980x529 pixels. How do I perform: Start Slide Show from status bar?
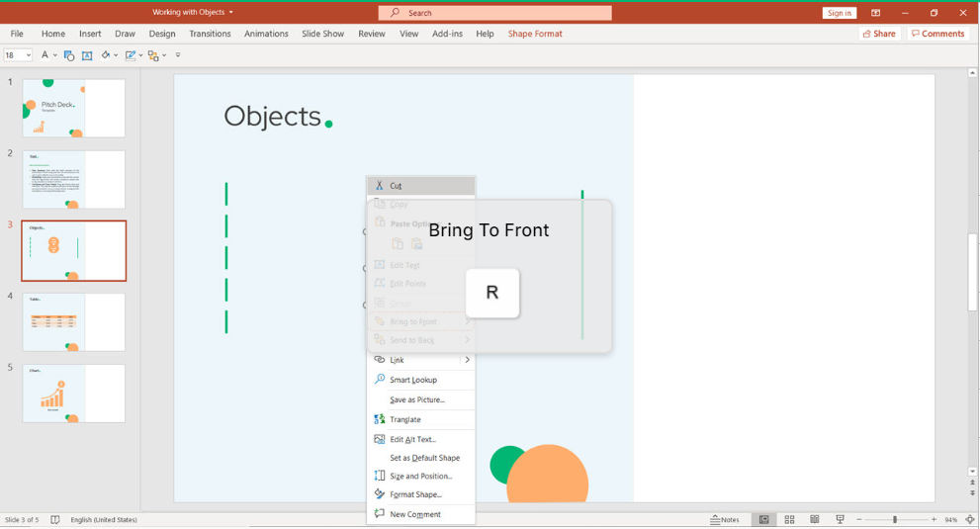840,520
